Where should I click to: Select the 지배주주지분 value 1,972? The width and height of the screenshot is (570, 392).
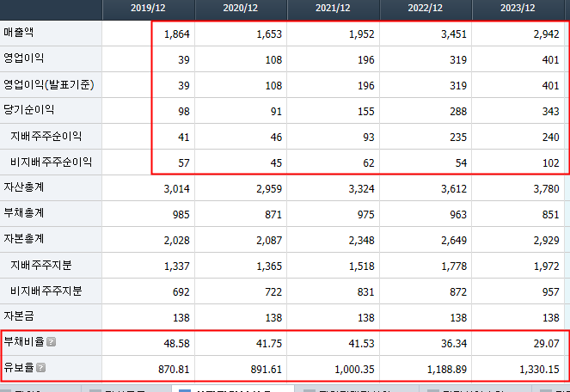pyautogui.click(x=546, y=266)
